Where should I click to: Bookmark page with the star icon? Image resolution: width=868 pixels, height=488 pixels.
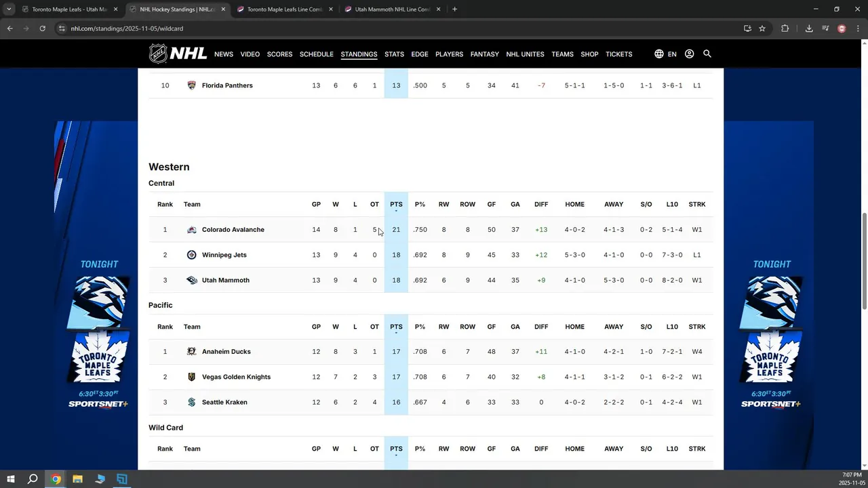762,28
